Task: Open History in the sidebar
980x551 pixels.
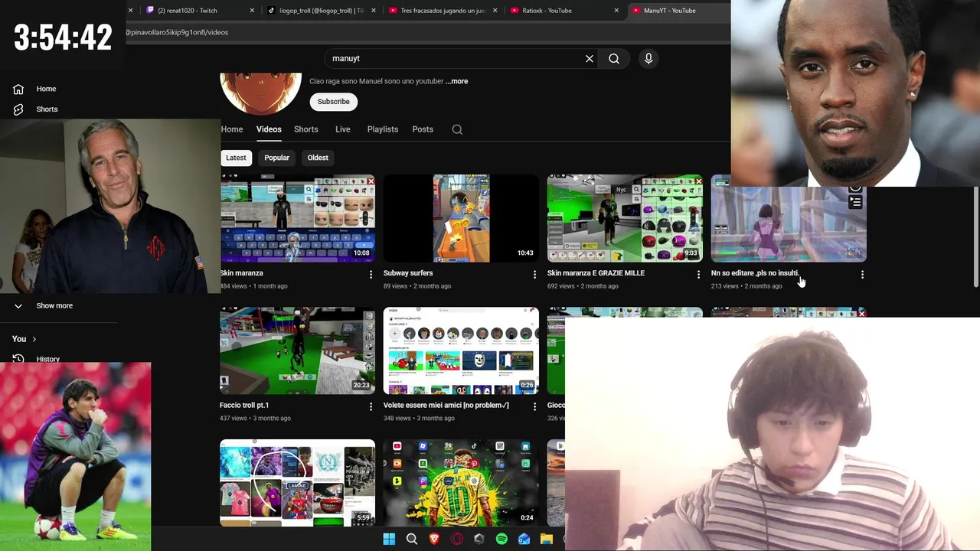Action: [47, 359]
